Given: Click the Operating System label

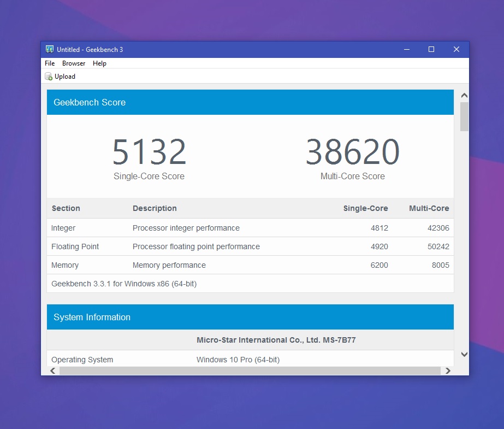Looking at the screenshot, I should click(x=82, y=360).
